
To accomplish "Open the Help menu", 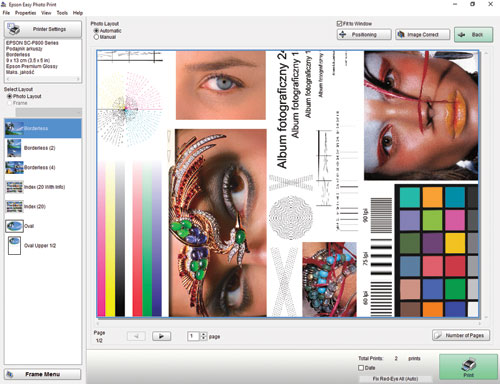I will click(x=78, y=13).
